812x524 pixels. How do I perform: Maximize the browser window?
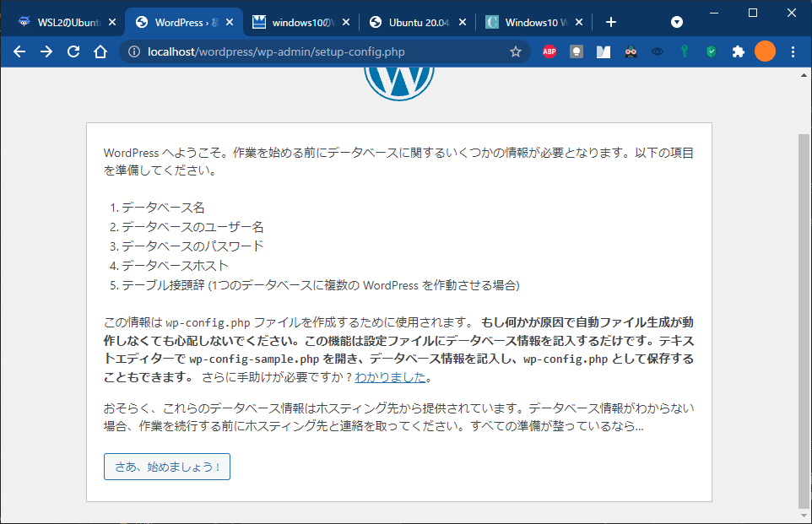click(x=753, y=13)
